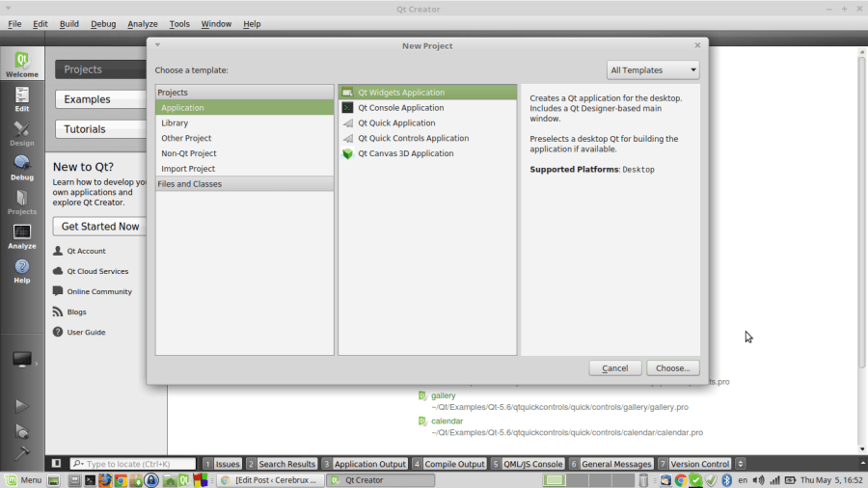The height and width of the screenshot is (488, 868).
Task: Open the Linux Mint Menu button
Action: (x=23, y=480)
